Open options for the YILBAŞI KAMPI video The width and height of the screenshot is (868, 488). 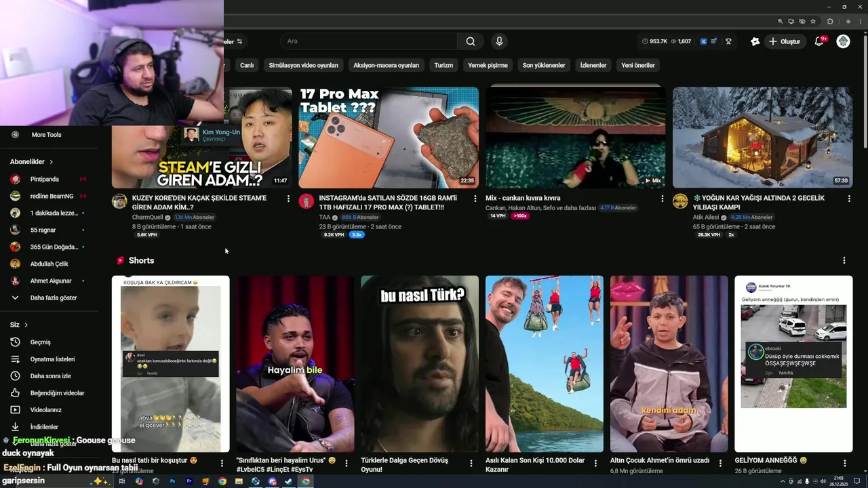pos(849,199)
